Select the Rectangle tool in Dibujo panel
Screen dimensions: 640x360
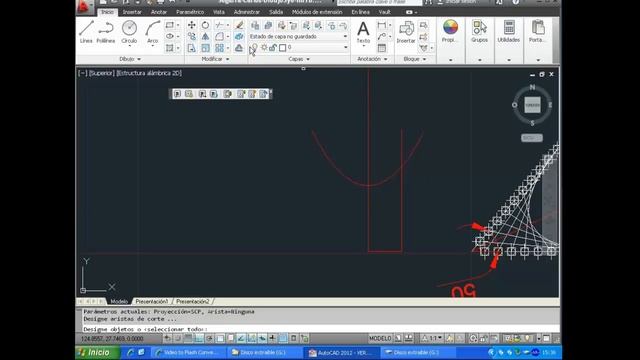point(169,25)
